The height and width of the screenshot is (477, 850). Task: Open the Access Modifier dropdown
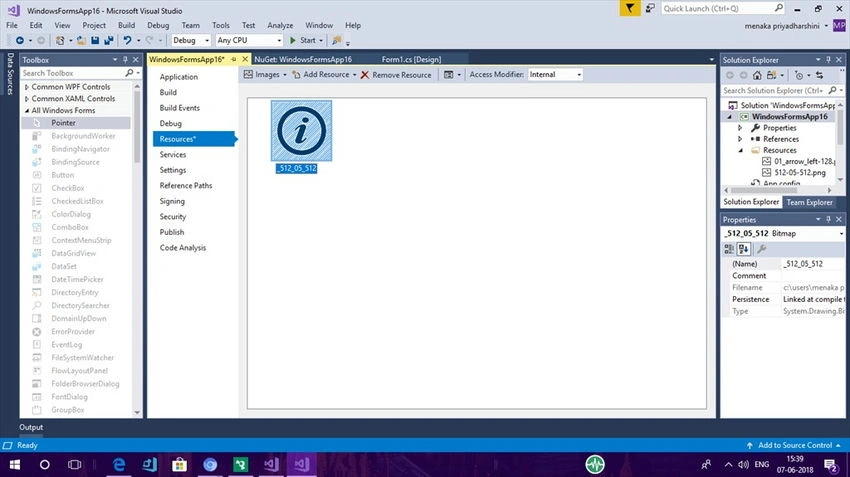[556, 75]
